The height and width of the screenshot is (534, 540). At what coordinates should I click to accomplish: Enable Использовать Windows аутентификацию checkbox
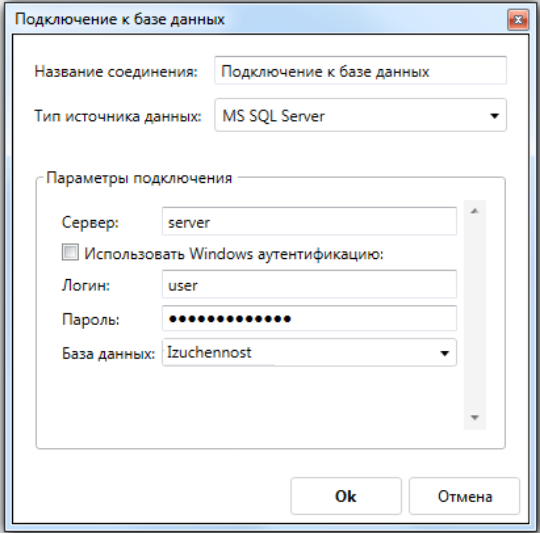70,252
